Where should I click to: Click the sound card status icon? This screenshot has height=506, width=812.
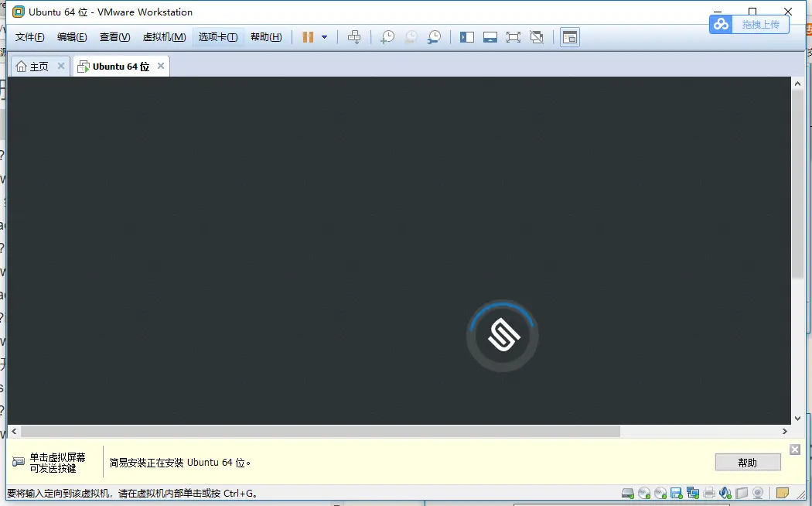point(725,493)
